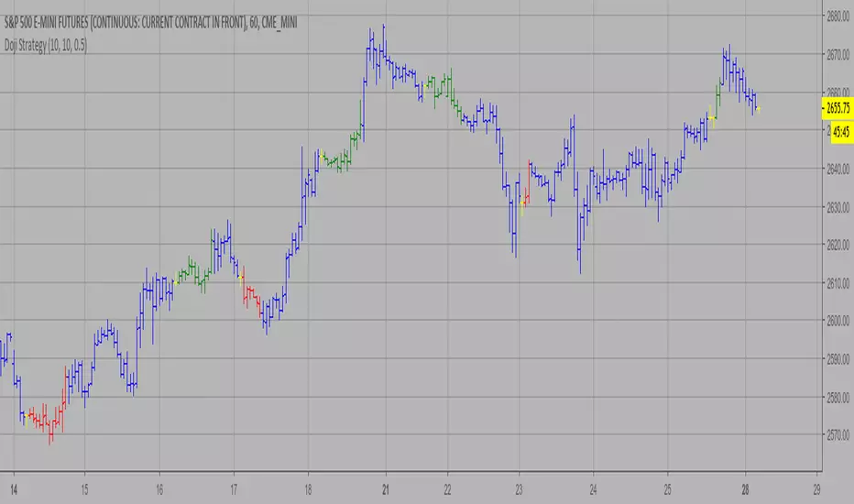Click date 25 on the time axis
The height and width of the screenshot is (504, 854).
tap(668, 490)
